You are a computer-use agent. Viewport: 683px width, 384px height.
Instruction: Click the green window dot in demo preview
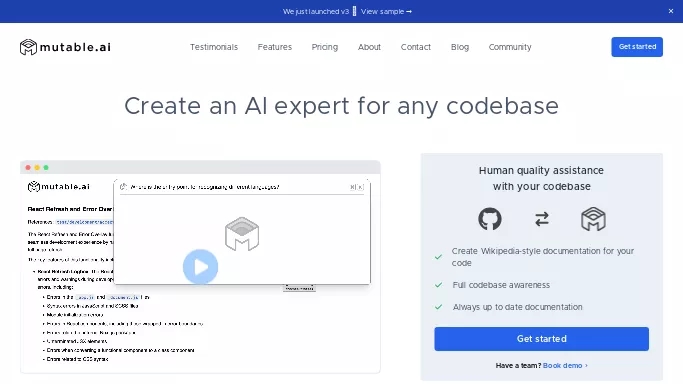pos(46,168)
